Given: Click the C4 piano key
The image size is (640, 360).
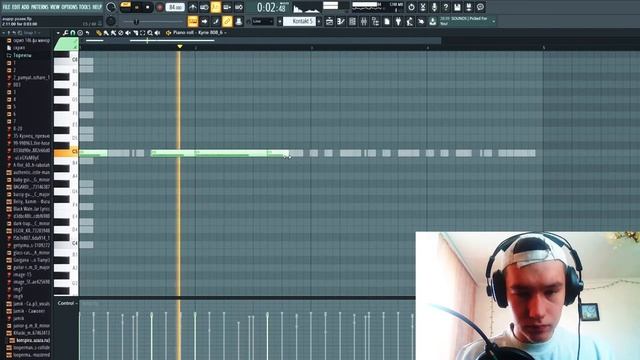Looking at the screenshot, I should pos(66,244).
